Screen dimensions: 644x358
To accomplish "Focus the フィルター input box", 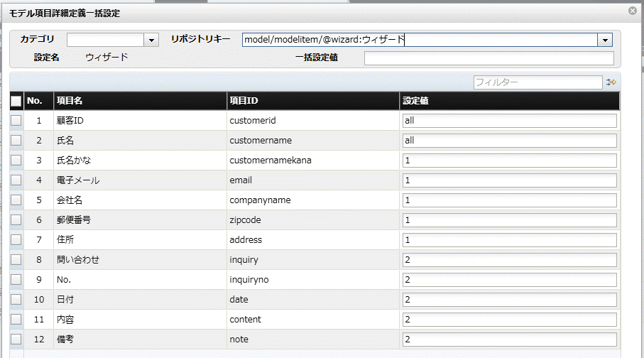I will [x=538, y=82].
